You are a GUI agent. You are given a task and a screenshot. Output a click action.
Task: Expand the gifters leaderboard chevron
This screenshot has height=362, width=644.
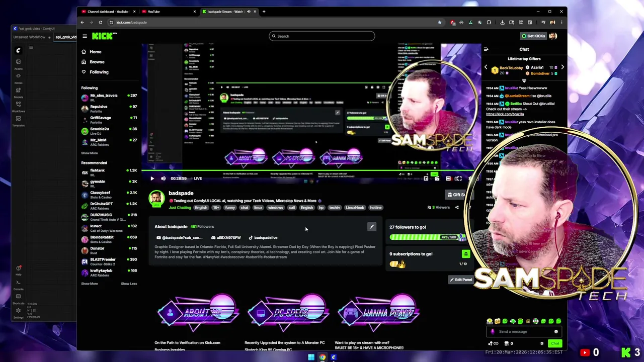click(524, 80)
